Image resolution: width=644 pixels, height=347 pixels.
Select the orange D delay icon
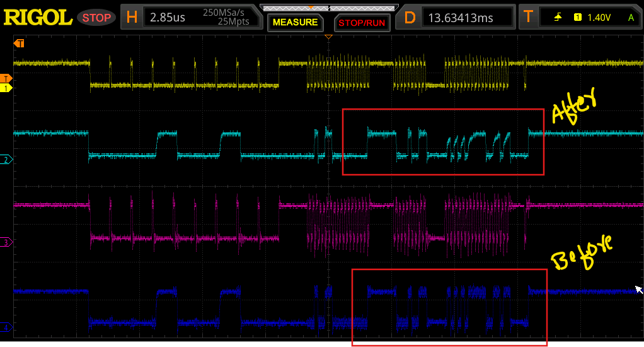410,18
